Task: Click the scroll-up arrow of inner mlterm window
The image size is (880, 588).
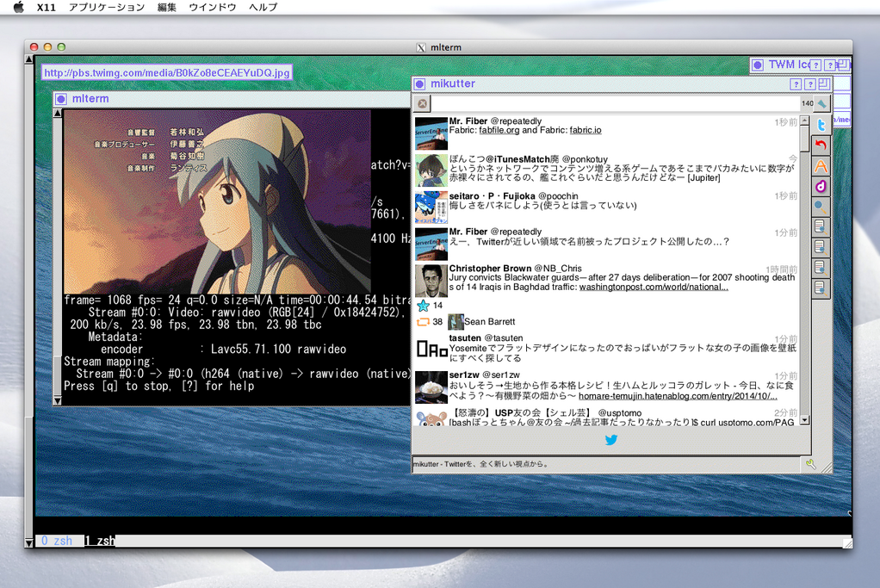Action: [x=57, y=113]
